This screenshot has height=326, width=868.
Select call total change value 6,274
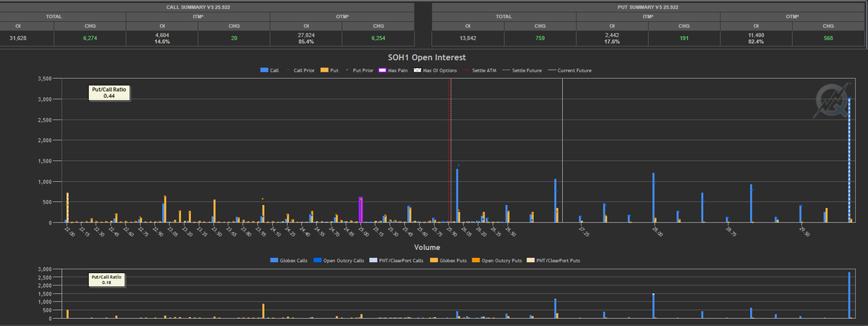coord(90,38)
